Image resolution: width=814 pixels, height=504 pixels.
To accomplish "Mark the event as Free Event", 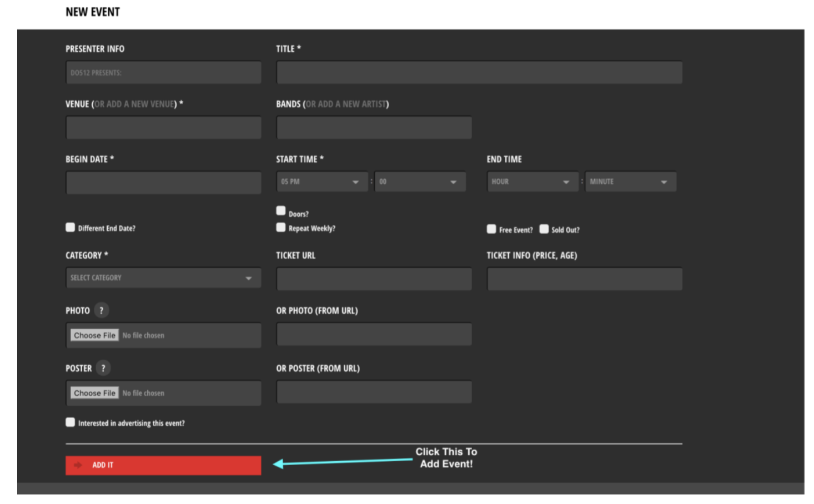I will (491, 229).
